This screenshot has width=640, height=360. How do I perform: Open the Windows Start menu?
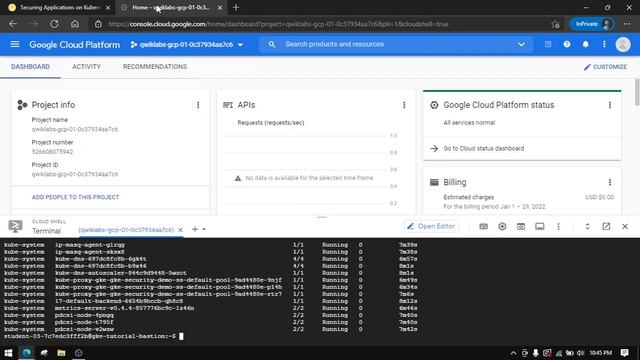tap(8, 353)
